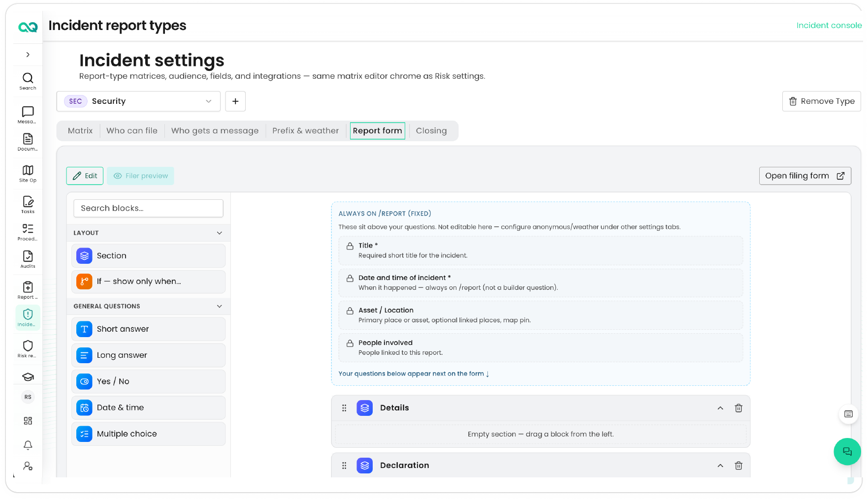Open the Incident console link
Image resolution: width=868 pixels, height=500 pixels.
click(x=829, y=26)
